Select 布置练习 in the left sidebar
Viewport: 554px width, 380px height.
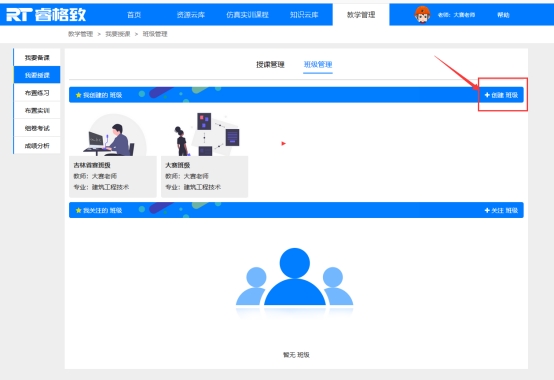coord(37,93)
